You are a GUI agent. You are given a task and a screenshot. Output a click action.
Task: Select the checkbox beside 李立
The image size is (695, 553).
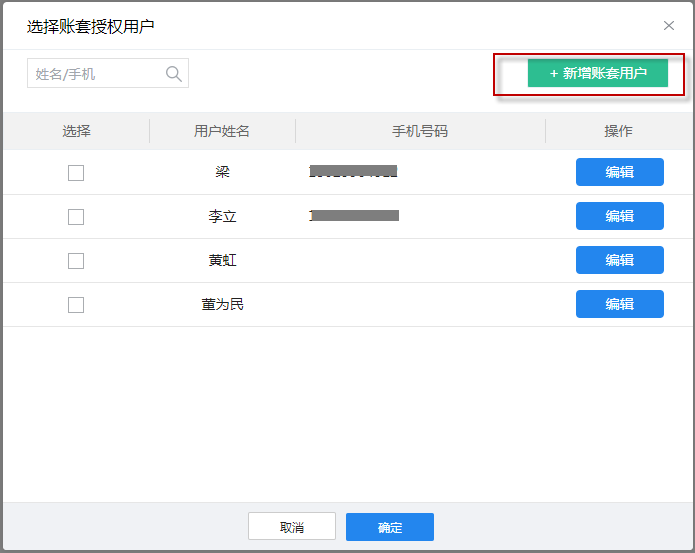(x=76, y=217)
